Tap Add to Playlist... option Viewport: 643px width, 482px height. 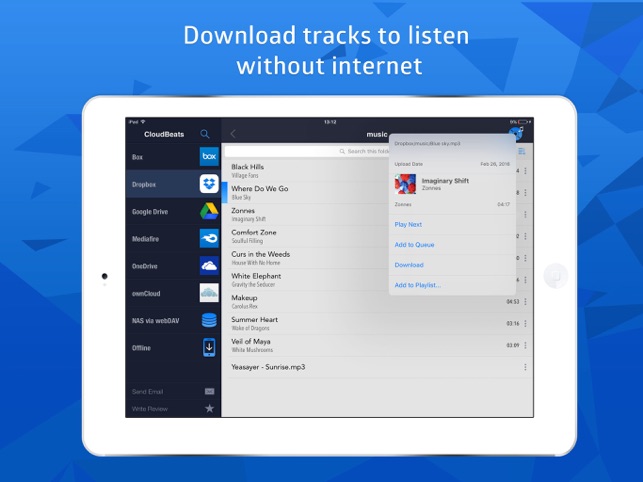coord(417,285)
